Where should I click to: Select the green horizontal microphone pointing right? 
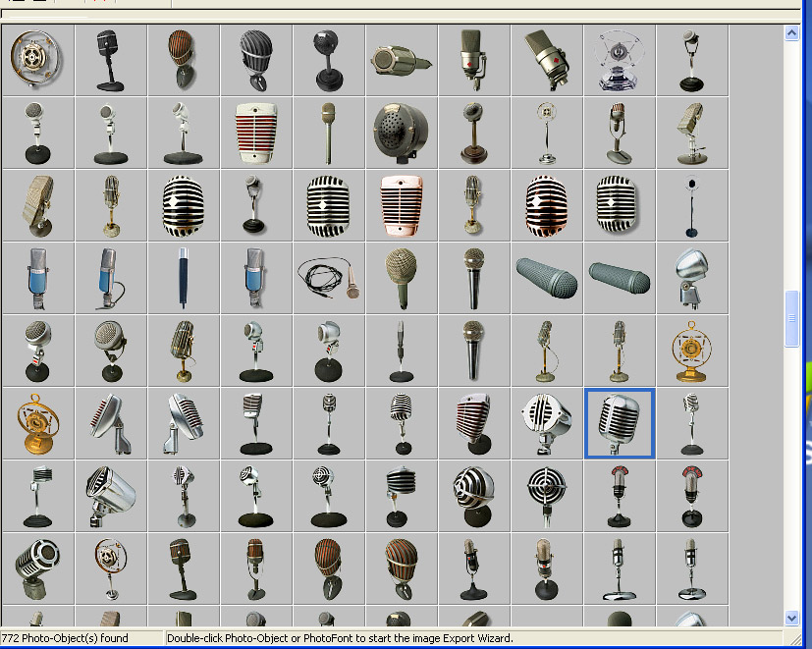[x=402, y=60]
